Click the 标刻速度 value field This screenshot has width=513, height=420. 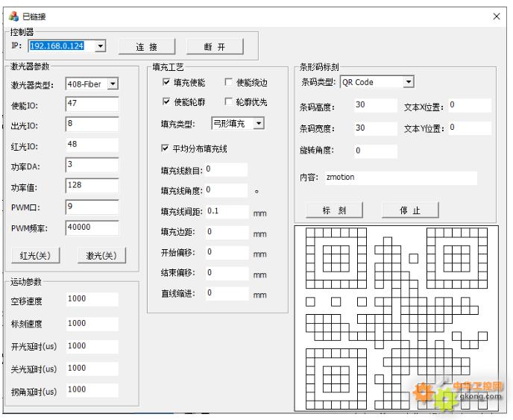(x=92, y=324)
